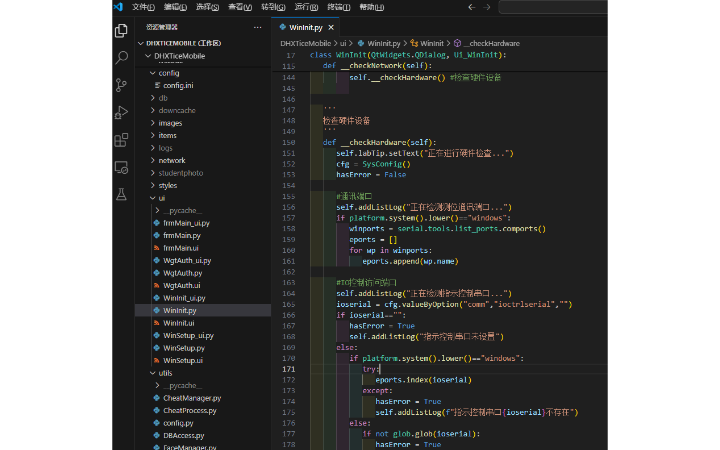Go forward with the right arrow

(x=487, y=7)
